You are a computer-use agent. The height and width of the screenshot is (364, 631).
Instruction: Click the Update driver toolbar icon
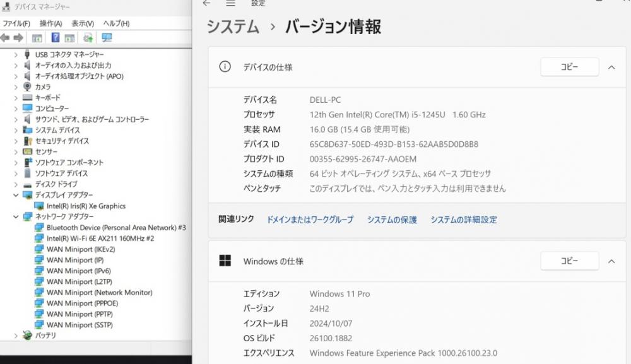[x=88, y=38]
